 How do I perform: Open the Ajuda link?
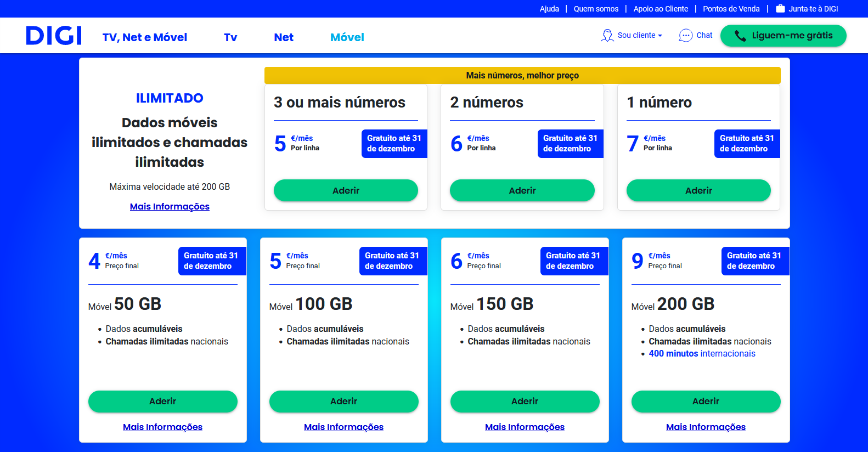tap(549, 9)
